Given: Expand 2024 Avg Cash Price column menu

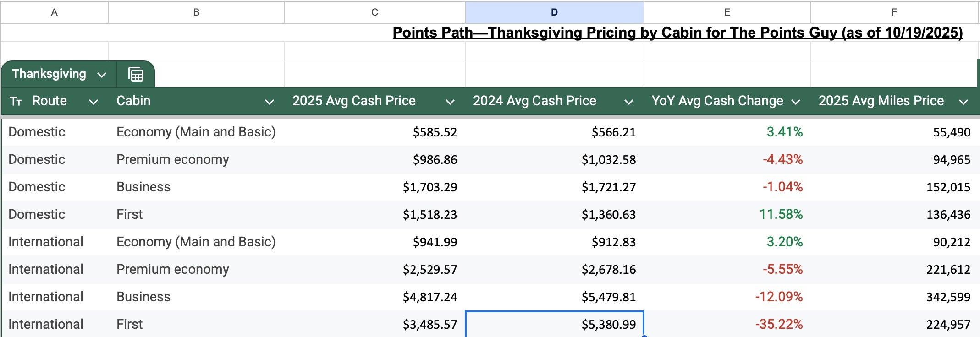Looking at the screenshot, I should click(x=629, y=102).
